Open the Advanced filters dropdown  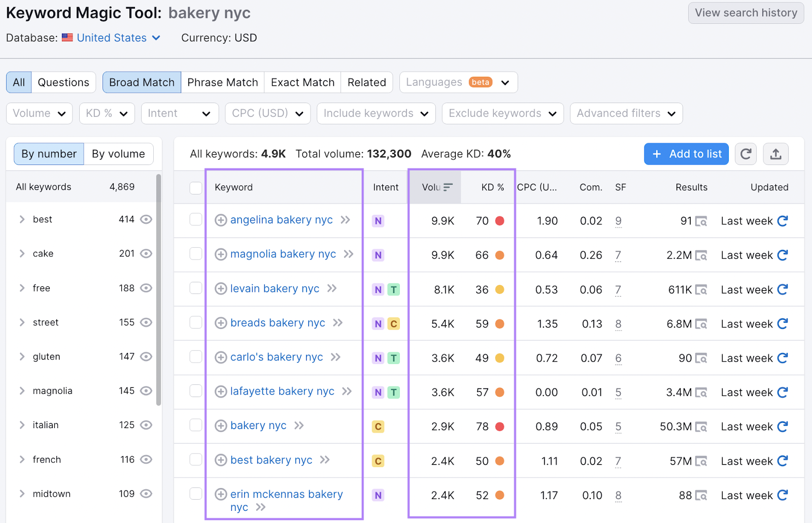[626, 113]
